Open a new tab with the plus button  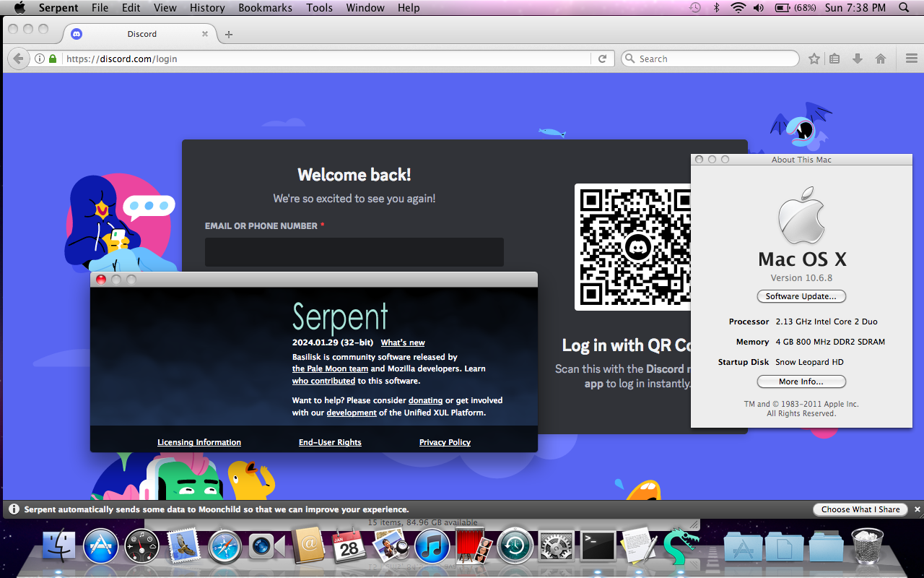point(229,34)
